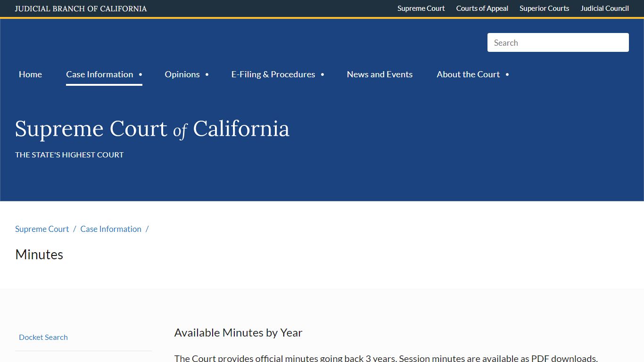Expand the E-Filing & Procedures submenu dot

click(322, 74)
